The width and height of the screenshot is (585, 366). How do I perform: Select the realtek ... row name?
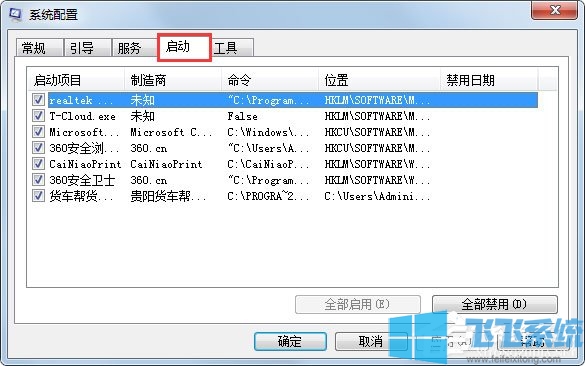pyautogui.click(x=81, y=100)
